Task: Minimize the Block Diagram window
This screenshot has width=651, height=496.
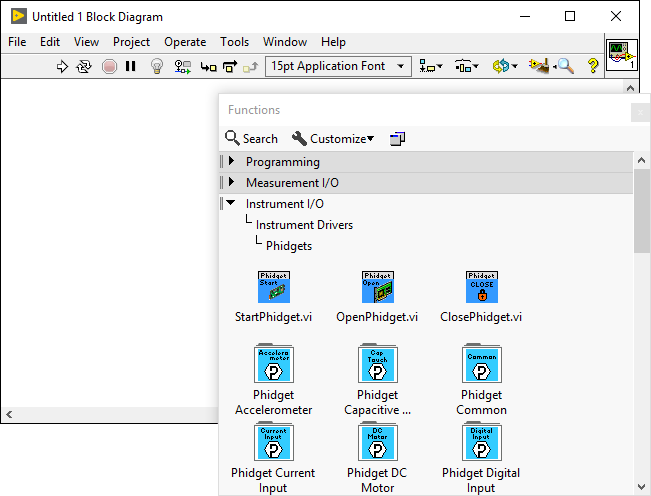Action: (x=525, y=17)
